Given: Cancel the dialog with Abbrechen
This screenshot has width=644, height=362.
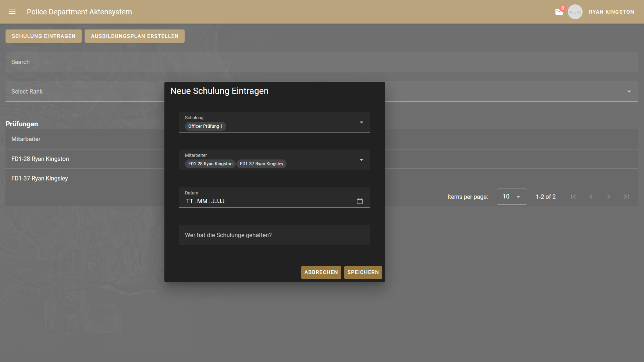Looking at the screenshot, I should (321, 273).
